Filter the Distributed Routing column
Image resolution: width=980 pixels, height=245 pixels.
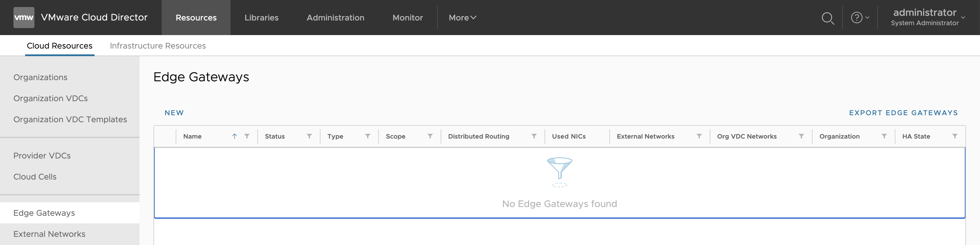click(x=534, y=137)
